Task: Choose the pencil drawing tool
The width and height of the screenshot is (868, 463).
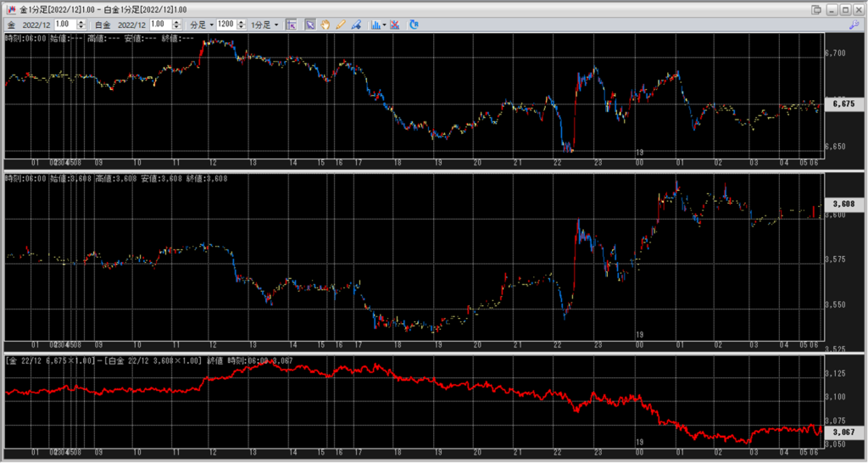Action: (x=341, y=25)
